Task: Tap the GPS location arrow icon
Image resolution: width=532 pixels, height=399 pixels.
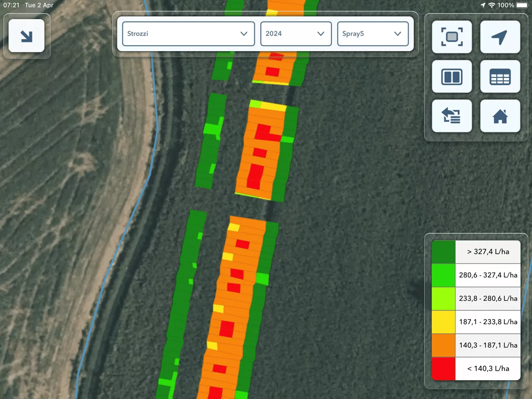Action: pos(500,37)
